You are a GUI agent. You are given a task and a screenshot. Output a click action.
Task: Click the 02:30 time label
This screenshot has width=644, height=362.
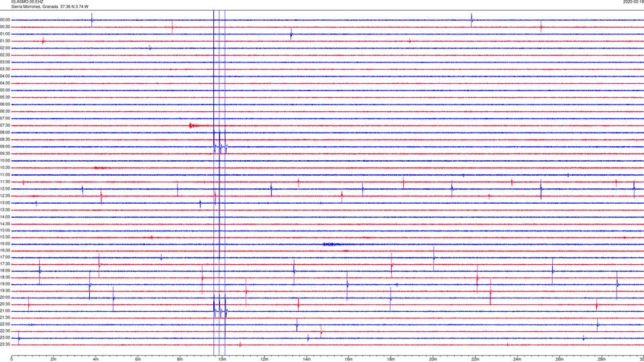[x=5, y=55]
